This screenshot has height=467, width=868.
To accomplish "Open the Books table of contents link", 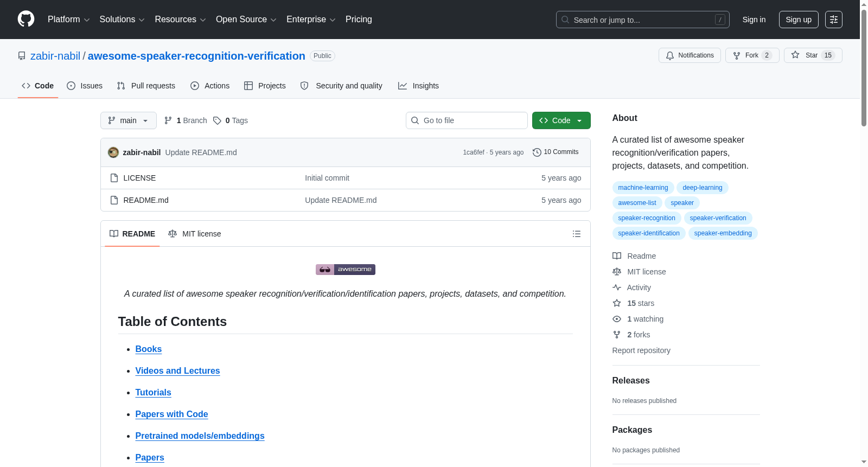I will pos(149,349).
